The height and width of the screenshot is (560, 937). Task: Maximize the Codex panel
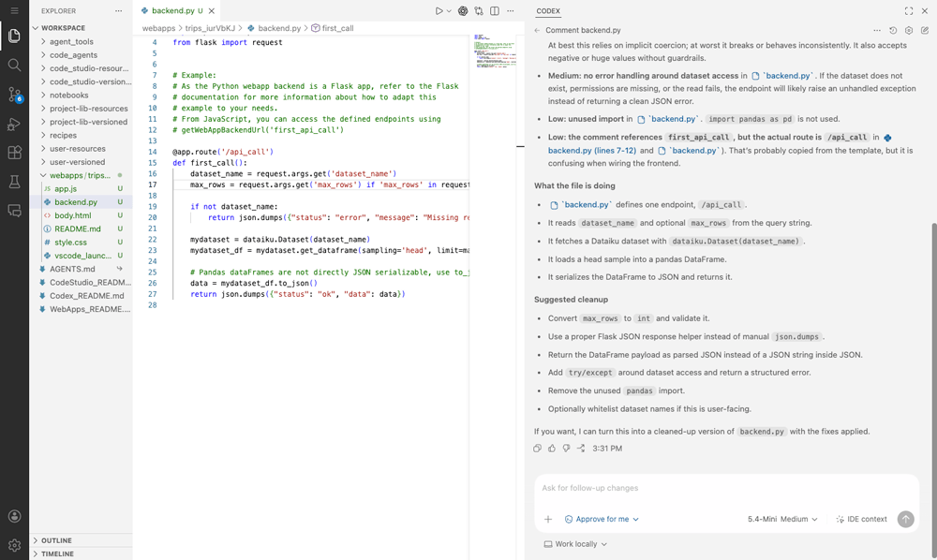click(909, 10)
